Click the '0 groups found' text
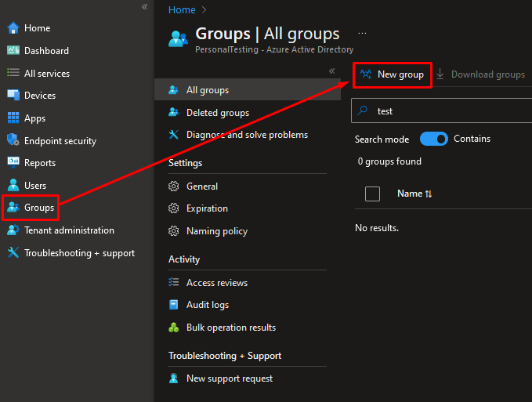532x402 pixels. [x=389, y=161]
